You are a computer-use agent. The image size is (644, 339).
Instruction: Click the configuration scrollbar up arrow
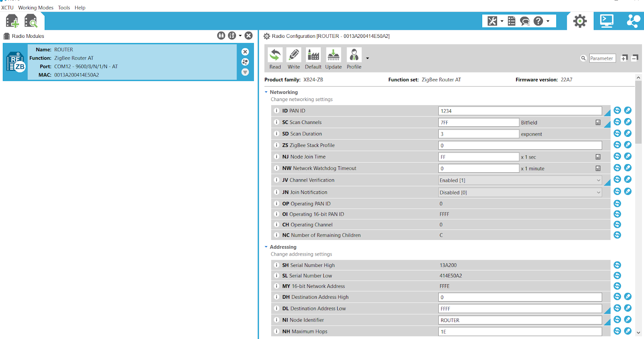click(x=638, y=77)
